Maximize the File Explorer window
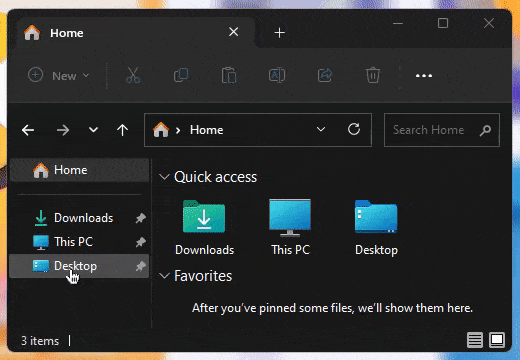 click(443, 23)
